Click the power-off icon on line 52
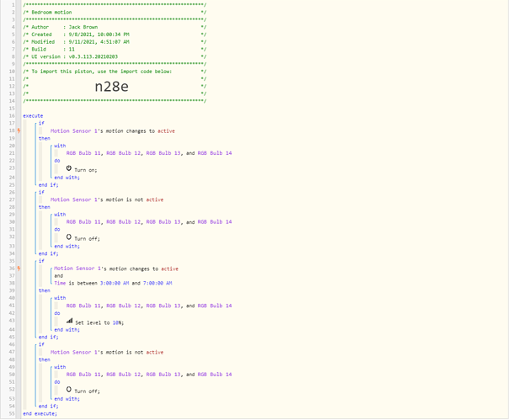Viewport: 512px width, 420px height. 69,390
